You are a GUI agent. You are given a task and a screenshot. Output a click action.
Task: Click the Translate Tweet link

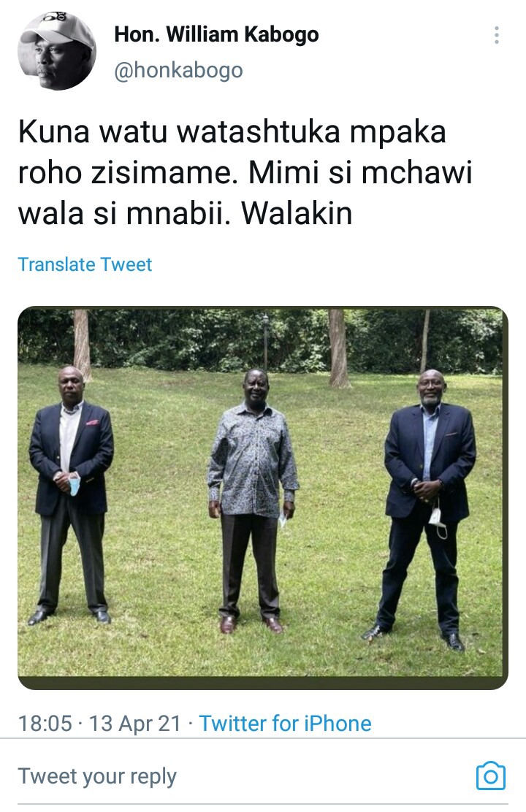click(85, 264)
